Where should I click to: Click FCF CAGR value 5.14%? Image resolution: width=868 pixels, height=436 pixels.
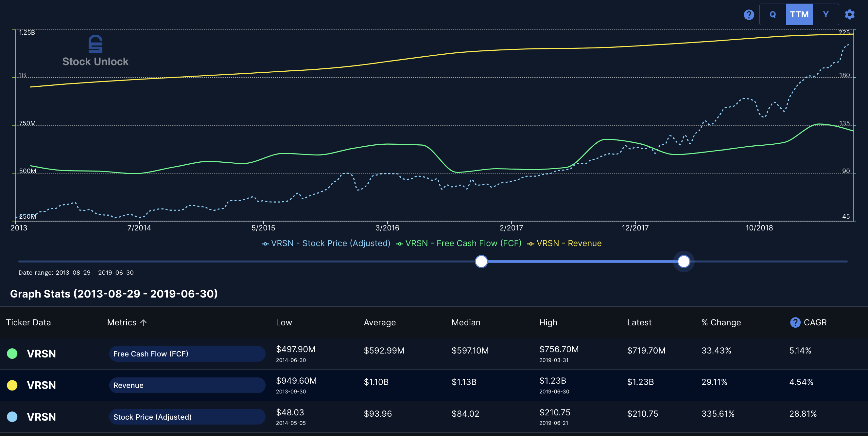coord(800,350)
